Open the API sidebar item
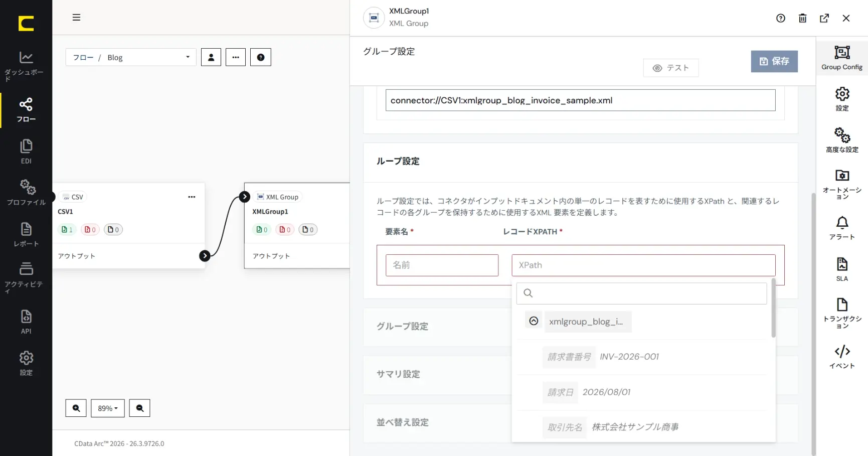This screenshot has width=868, height=456. click(x=26, y=322)
